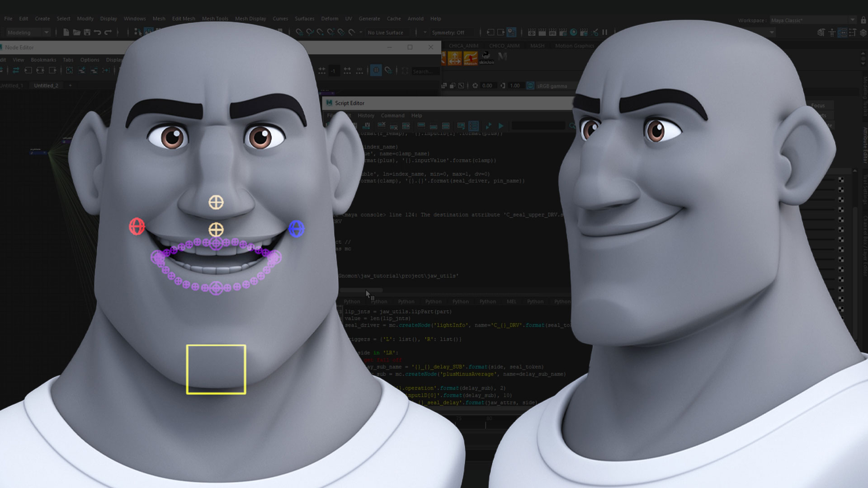This screenshot has width=868, height=488.
Task: Switch to the Untitled_2 node tab
Action: (x=46, y=85)
